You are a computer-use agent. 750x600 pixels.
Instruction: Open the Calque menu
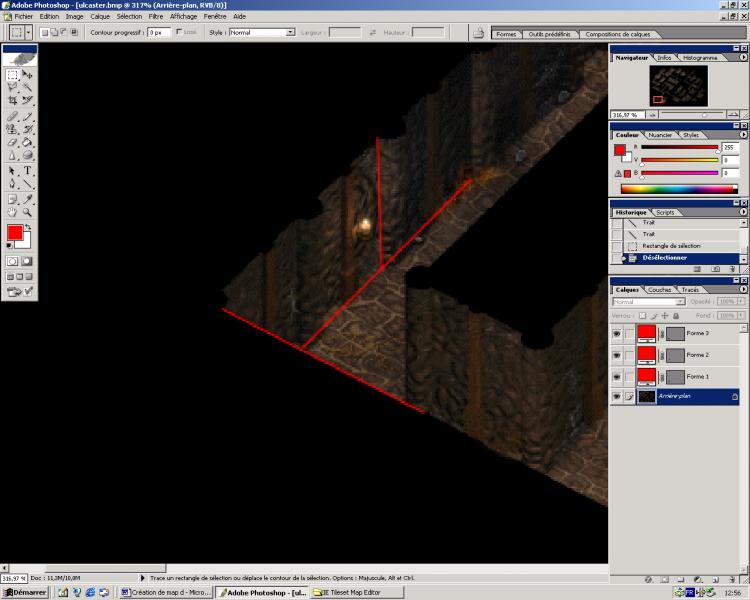[x=100, y=16]
